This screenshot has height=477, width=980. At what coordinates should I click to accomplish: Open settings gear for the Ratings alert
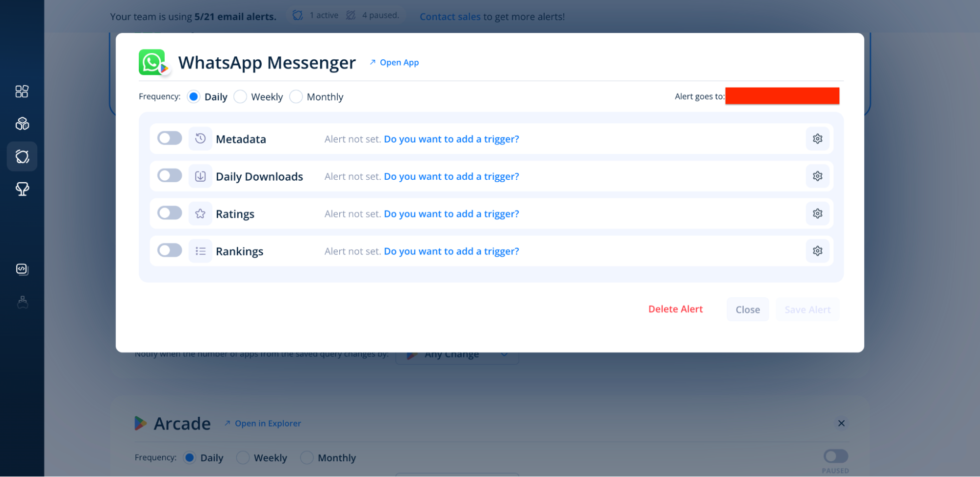point(817,214)
